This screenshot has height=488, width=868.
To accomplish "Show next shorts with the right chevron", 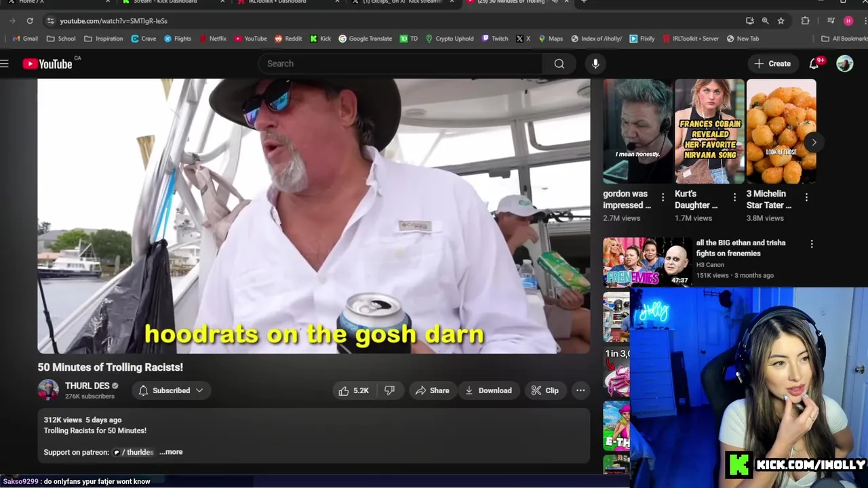I will (x=814, y=142).
